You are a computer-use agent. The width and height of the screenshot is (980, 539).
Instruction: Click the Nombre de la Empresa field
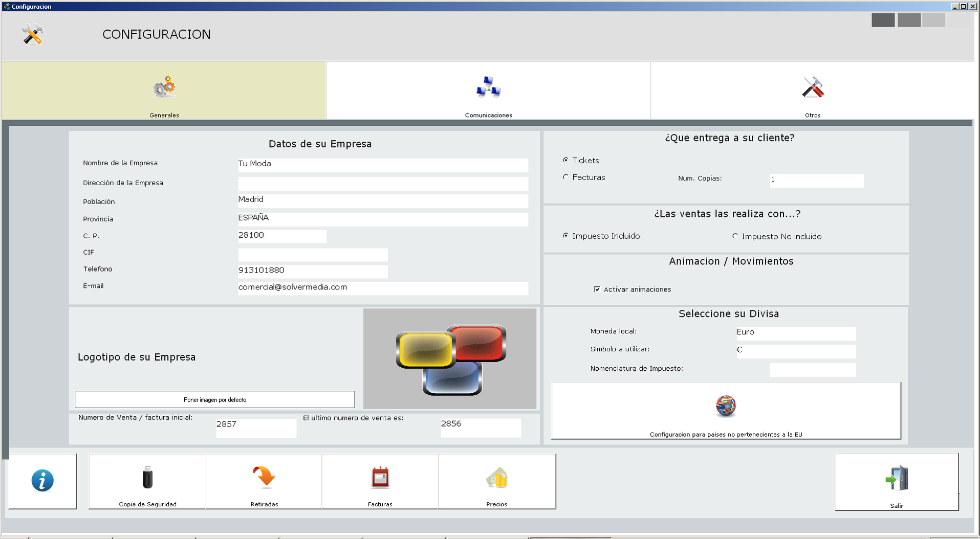382,165
